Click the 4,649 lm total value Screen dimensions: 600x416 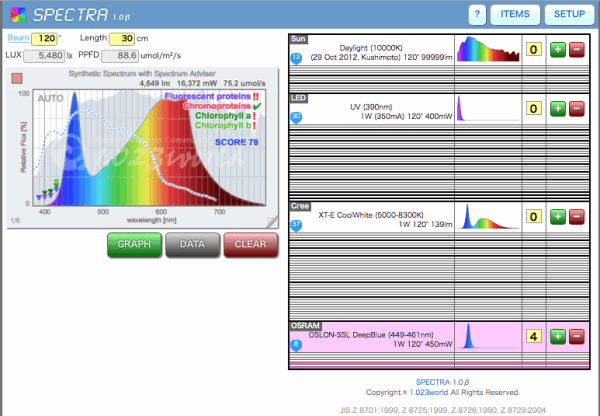click(x=155, y=83)
